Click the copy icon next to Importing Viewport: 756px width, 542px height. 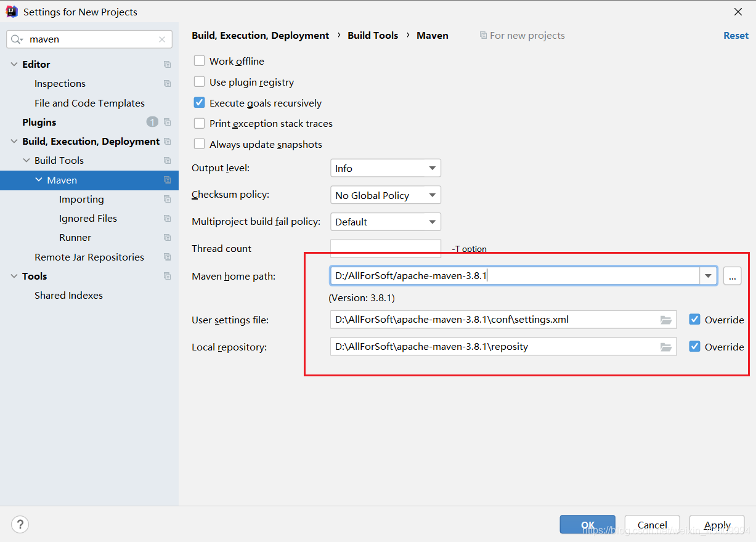coord(167,199)
